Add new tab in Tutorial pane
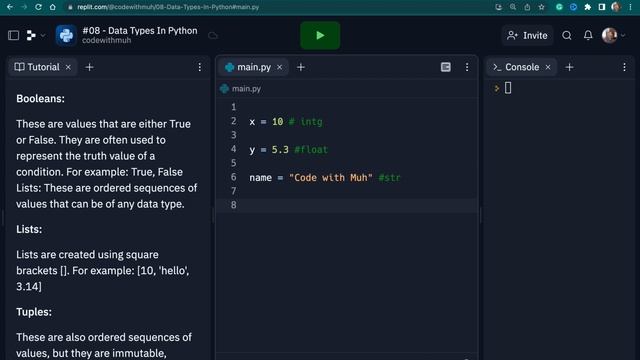640x360 pixels. pyautogui.click(x=89, y=67)
